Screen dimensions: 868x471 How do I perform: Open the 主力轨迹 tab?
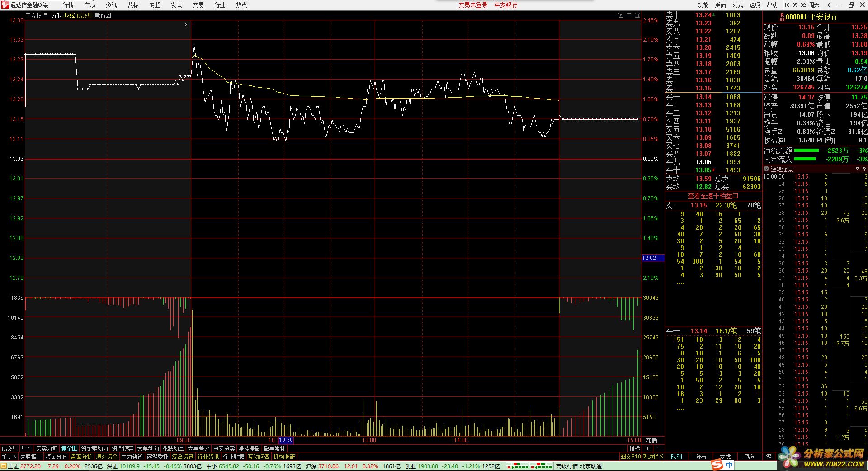(132, 457)
